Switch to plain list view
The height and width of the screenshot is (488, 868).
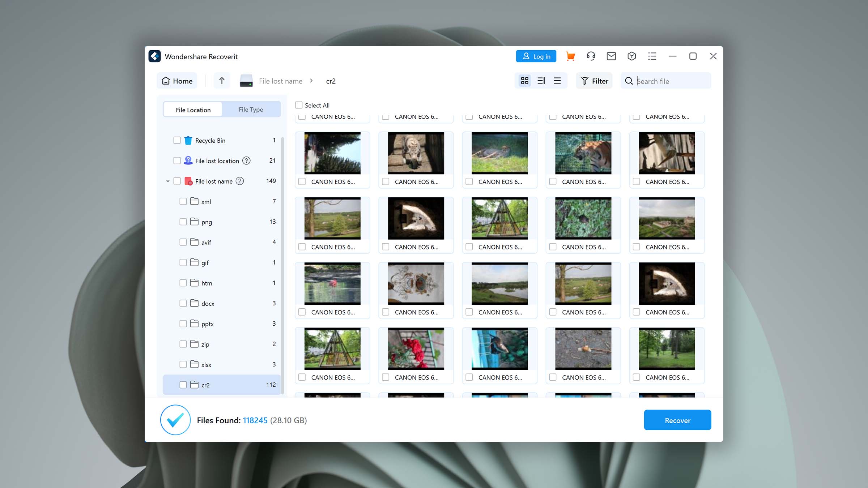(557, 81)
